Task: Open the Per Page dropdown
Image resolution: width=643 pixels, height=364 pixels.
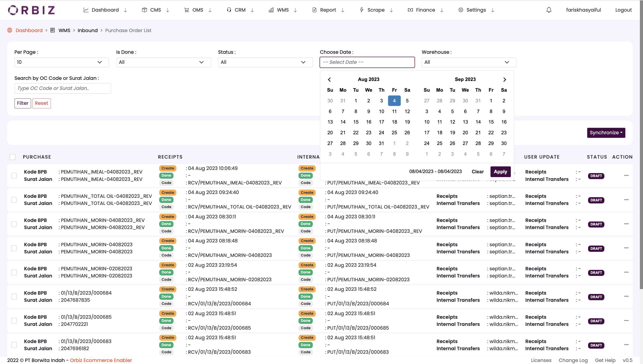Action: tap(62, 62)
